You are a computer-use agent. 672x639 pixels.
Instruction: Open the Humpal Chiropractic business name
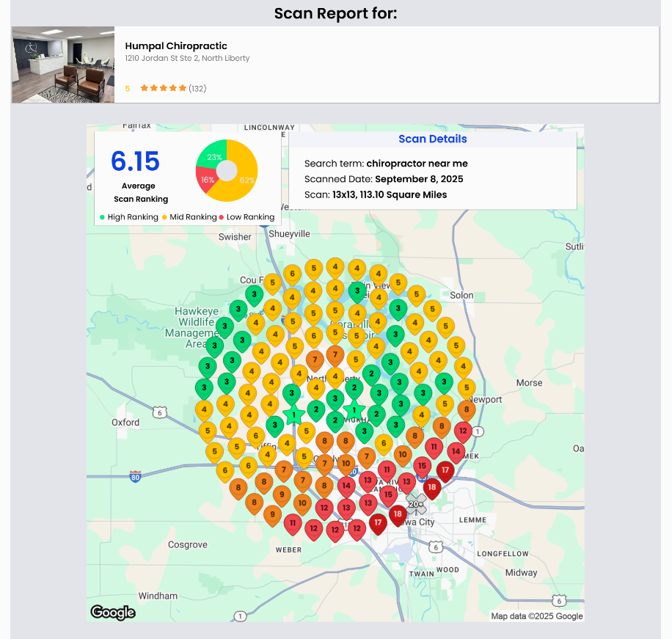(x=176, y=45)
